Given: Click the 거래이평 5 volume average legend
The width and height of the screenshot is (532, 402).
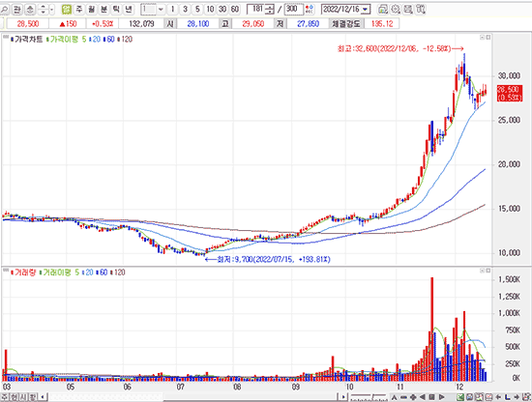Looking at the screenshot, I should point(59,273).
